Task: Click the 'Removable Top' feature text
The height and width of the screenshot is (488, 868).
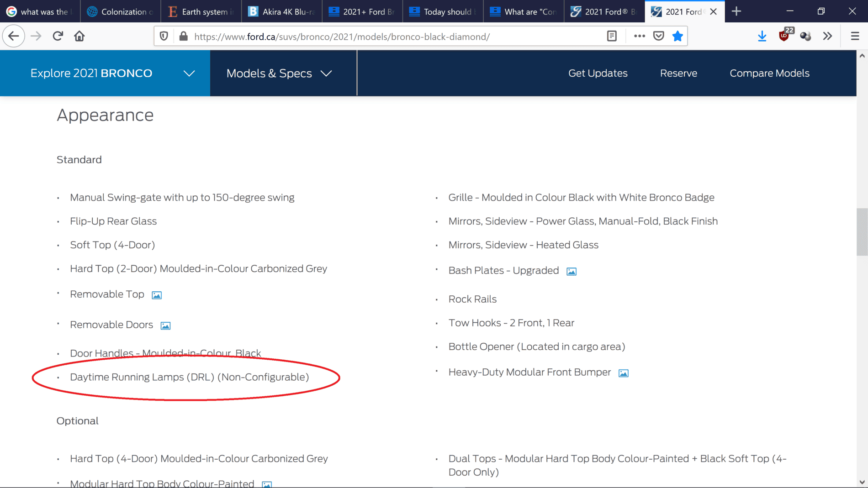Action: pos(107,294)
